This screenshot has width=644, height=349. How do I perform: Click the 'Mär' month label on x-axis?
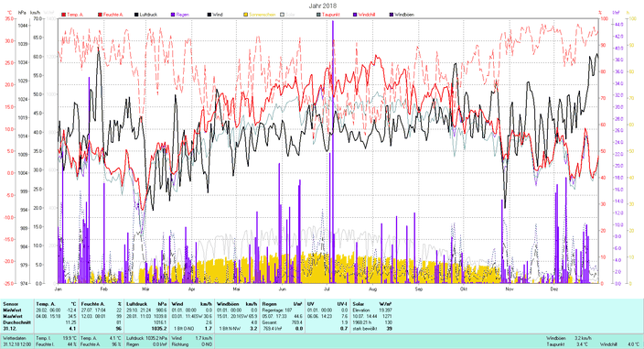[145, 289]
